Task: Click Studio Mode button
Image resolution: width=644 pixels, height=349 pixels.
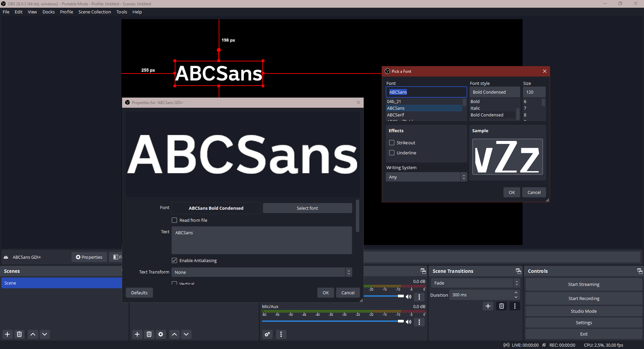Action: (x=584, y=311)
